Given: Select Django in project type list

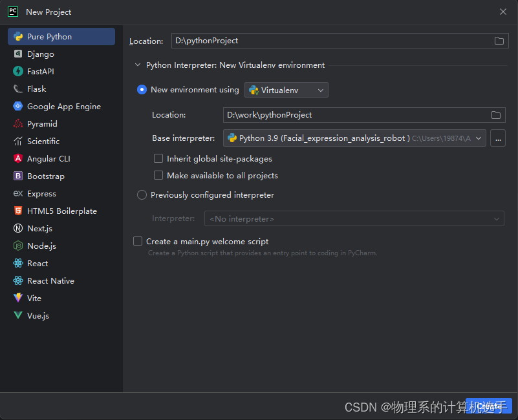Looking at the screenshot, I should point(61,54).
